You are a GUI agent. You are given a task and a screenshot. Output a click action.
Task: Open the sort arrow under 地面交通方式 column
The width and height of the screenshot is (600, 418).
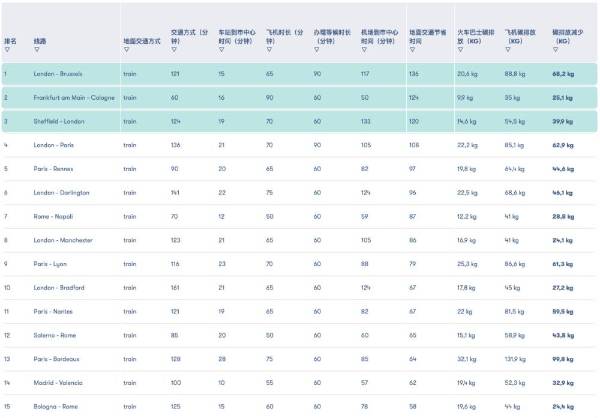(126, 50)
